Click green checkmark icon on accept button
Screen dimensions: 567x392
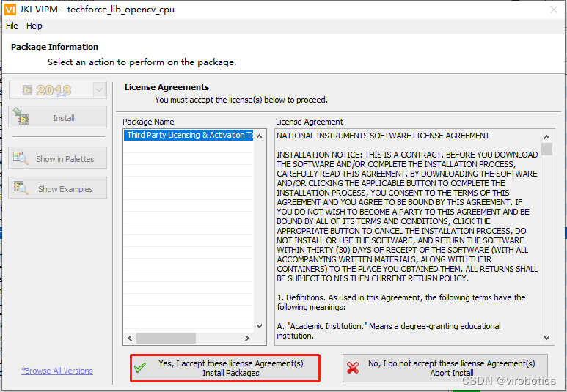(140, 368)
